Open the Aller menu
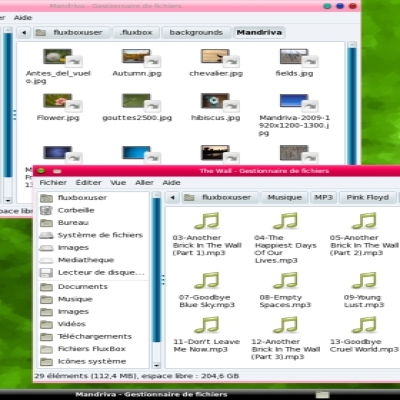 pos(144,183)
